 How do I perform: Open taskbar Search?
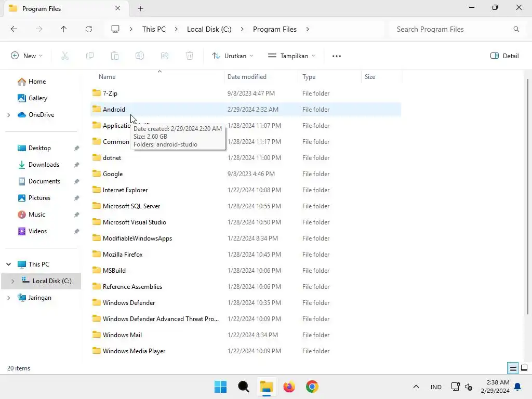243,387
